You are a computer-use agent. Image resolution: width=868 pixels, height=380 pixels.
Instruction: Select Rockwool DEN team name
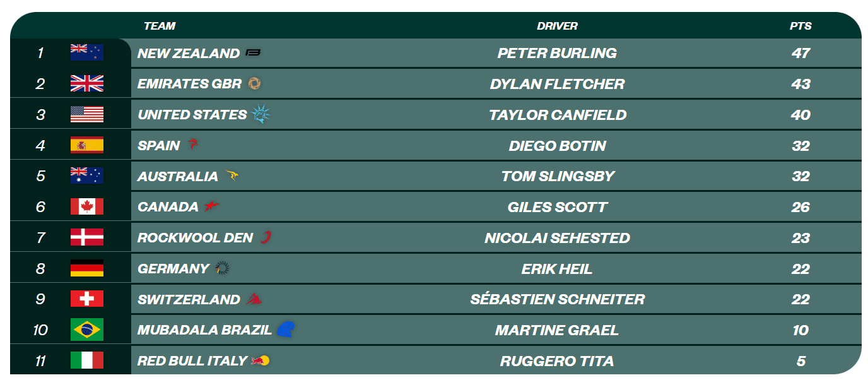coord(195,238)
